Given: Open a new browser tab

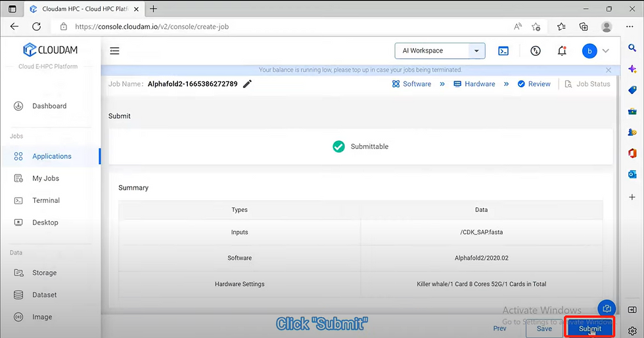Looking at the screenshot, I should point(153,9).
